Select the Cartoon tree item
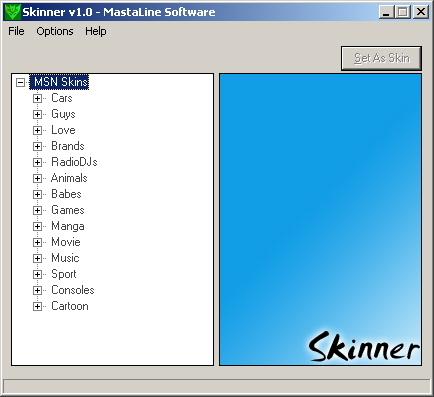 (x=70, y=306)
